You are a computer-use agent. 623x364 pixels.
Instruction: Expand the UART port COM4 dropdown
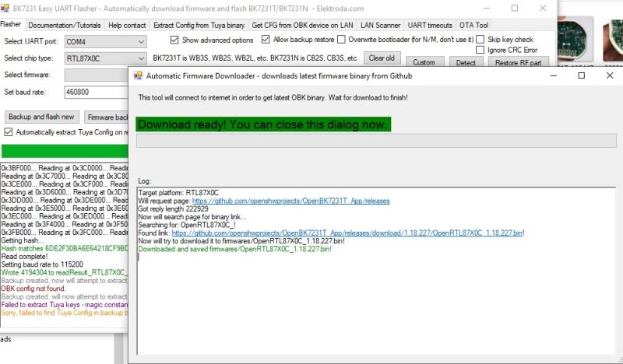[x=105, y=42]
